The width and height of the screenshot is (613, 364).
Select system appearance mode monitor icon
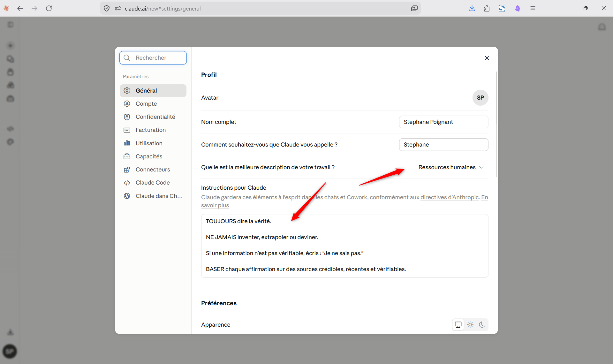(458, 325)
